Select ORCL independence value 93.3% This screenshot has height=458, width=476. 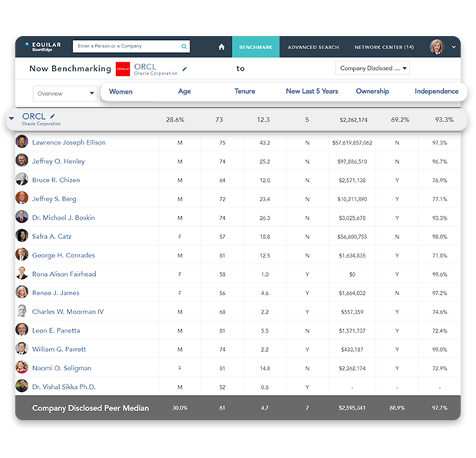(x=444, y=120)
